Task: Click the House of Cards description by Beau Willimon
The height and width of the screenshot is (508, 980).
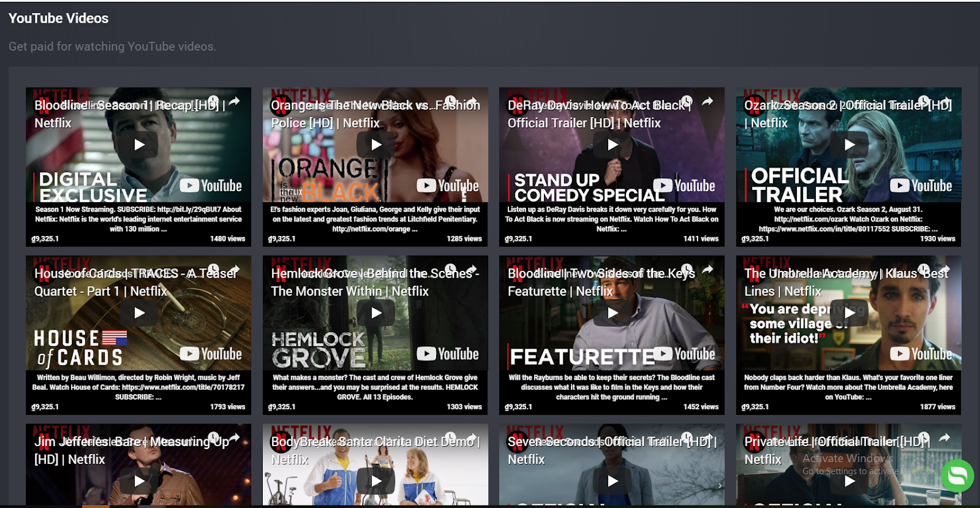Action: click(138, 387)
